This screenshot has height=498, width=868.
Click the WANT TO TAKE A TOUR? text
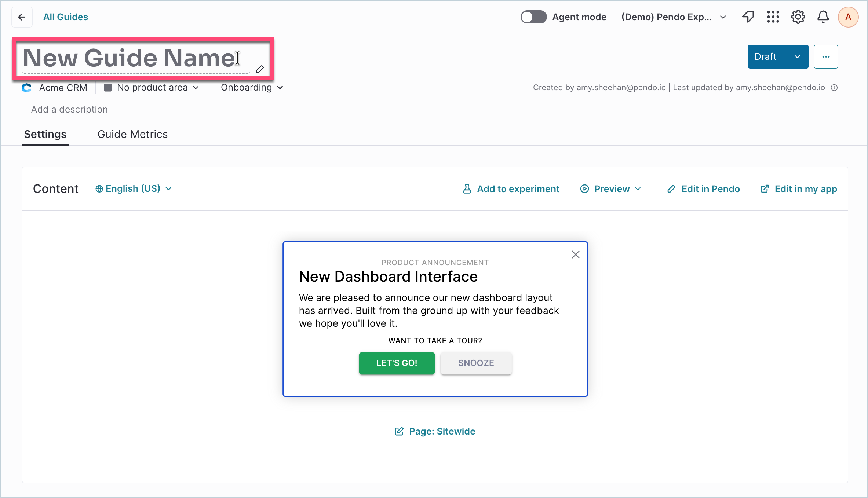click(435, 341)
